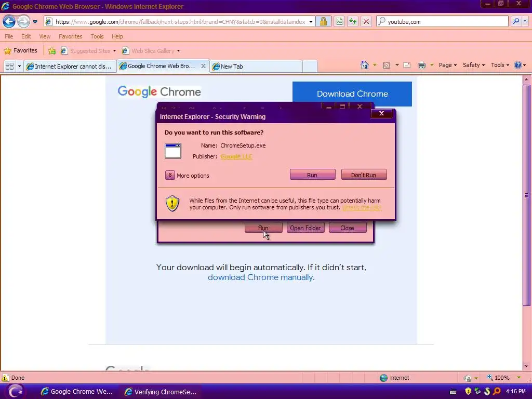Open the Page command menu
Image resolution: width=532 pixels, height=399 pixels.
447,65
